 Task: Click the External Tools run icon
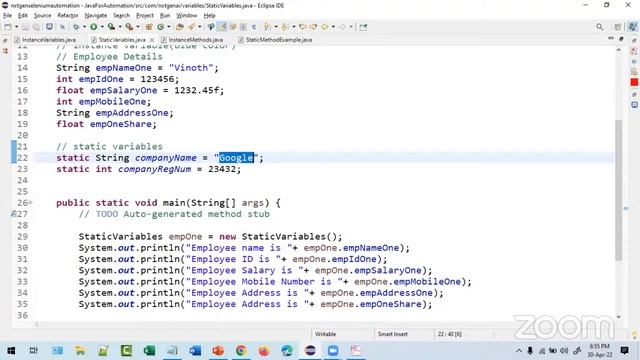coord(129,27)
